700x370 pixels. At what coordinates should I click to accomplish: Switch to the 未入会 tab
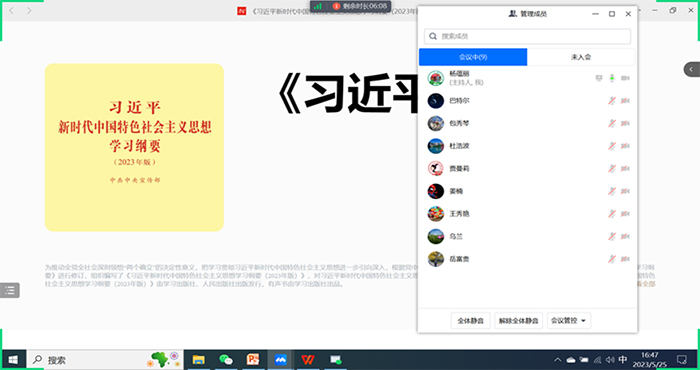coord(581,57)
